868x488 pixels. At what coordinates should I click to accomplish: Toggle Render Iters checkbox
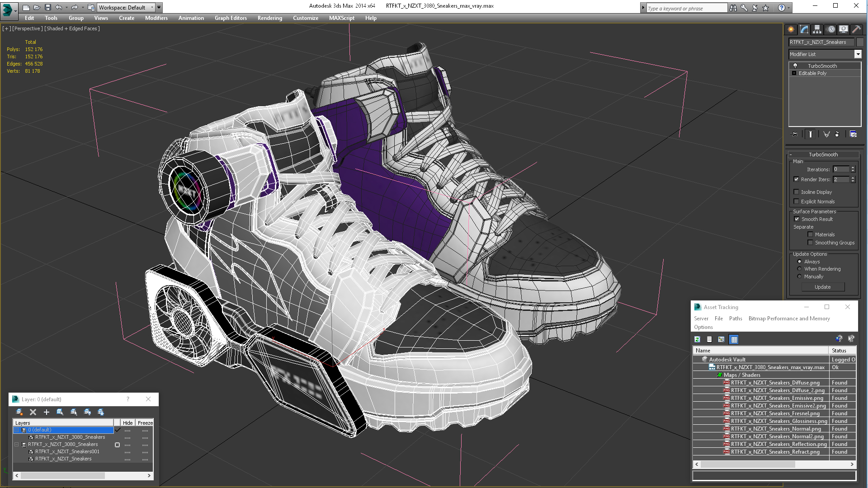(x=796, y=179)
